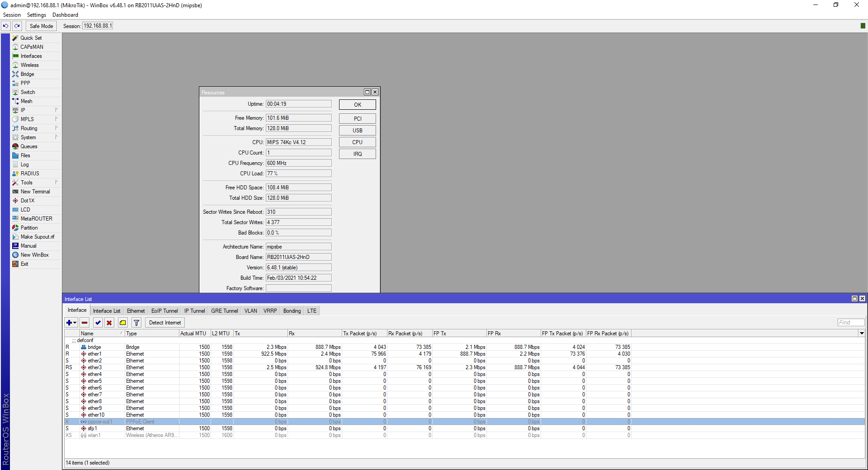Viewport: 868px width, 470px height.
Task: Select Make Supout.rif in the sidebar
Action: [x=36, y=237]
